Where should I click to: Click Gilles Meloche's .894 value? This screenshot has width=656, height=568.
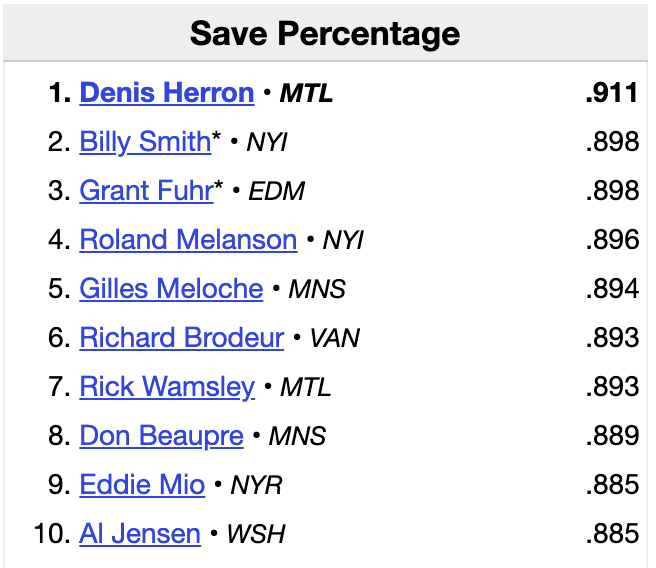[x=612, y=289]
